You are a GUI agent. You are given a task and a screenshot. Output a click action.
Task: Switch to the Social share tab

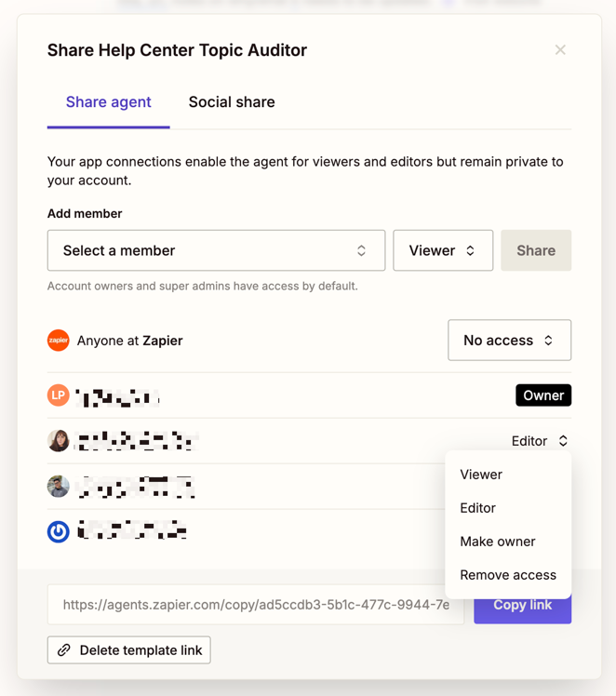232,102
